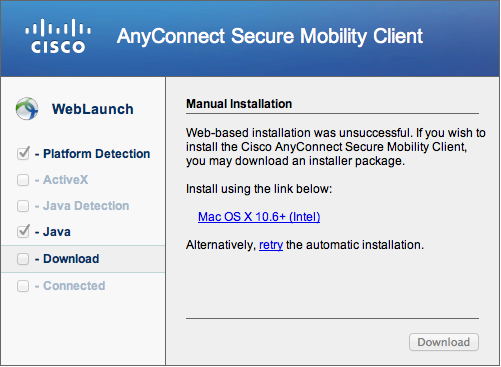Click the Manual Installation heading
501x367 pixels.
click(x=239, y=104)
